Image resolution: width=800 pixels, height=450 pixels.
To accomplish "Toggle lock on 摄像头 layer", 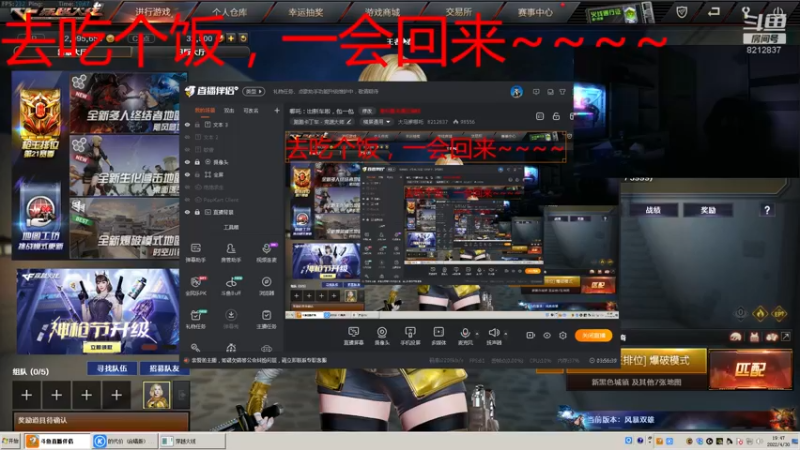I will point(197,162).
